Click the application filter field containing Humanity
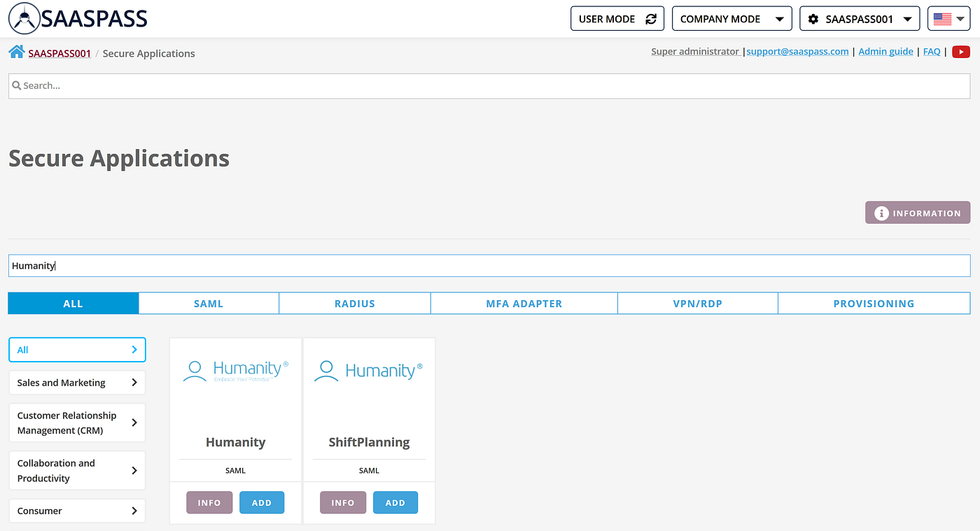Screen dimensions: 980x531 [x=489, y=266]
